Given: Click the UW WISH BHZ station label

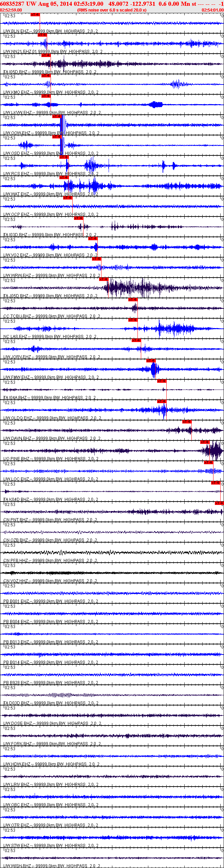Looking at the screenshot, I should tap(52, 866).
